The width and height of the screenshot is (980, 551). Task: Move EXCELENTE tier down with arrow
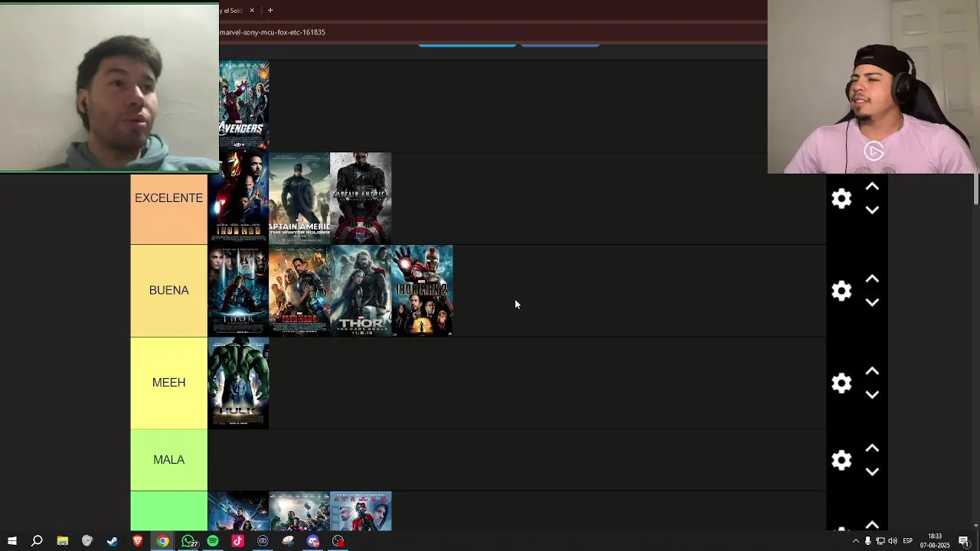872,210
